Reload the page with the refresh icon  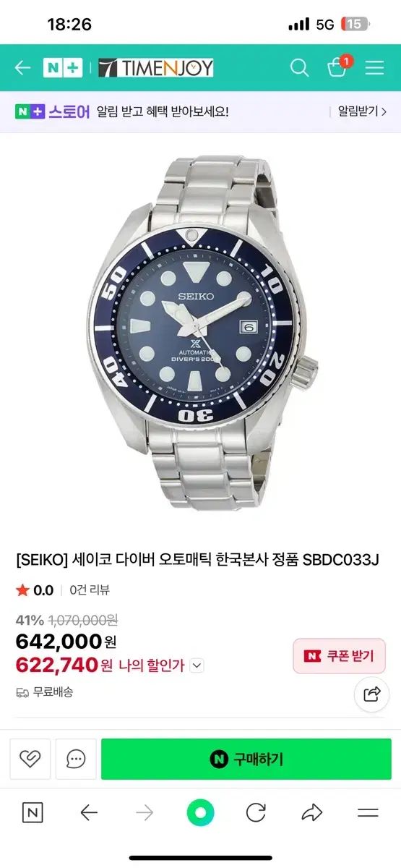point(256,812)
